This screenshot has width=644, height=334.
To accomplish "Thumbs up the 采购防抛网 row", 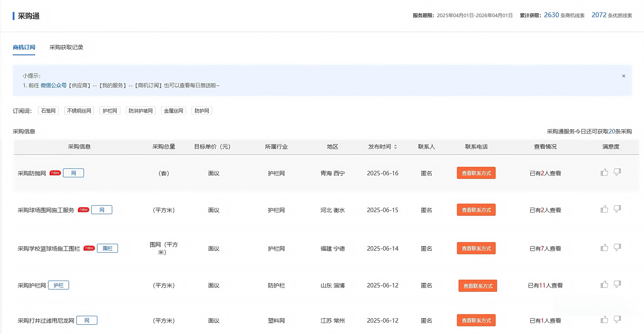I will pos(604,172).
